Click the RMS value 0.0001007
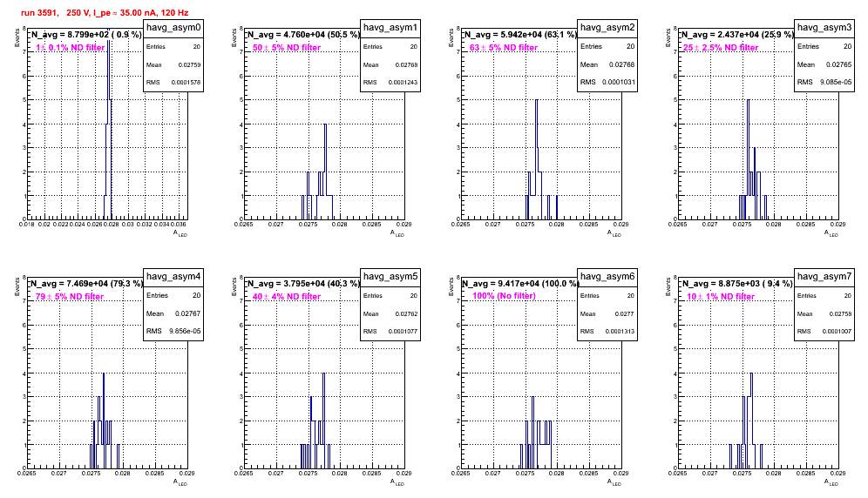Screen dimensions: 868x498 (x=837, y=332)
